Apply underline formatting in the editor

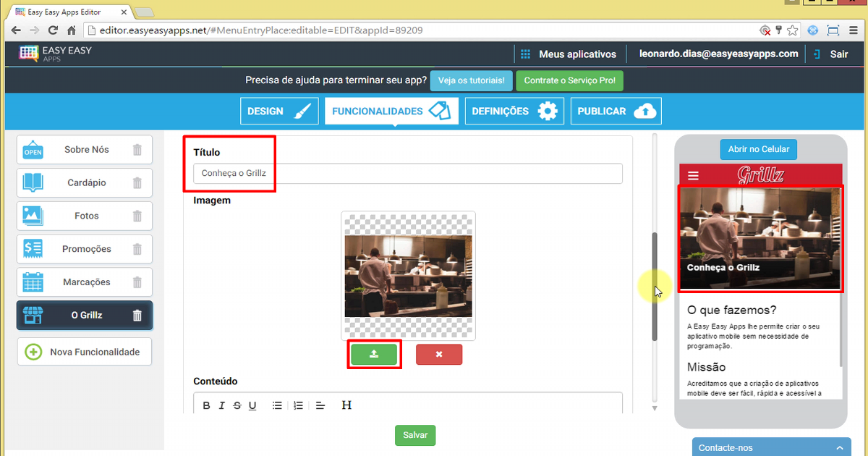pos(252,405)
